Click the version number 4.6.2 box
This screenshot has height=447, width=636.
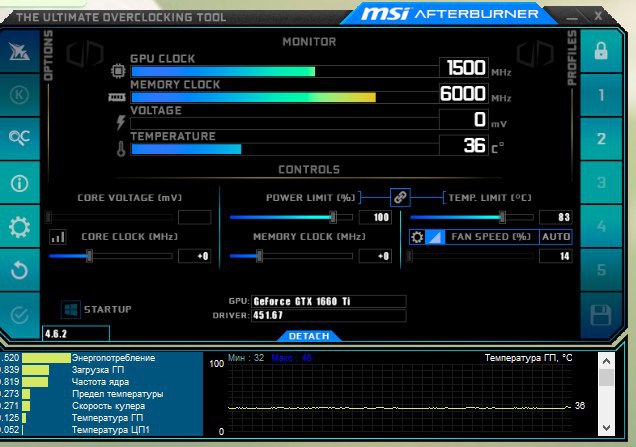(76, 334)
